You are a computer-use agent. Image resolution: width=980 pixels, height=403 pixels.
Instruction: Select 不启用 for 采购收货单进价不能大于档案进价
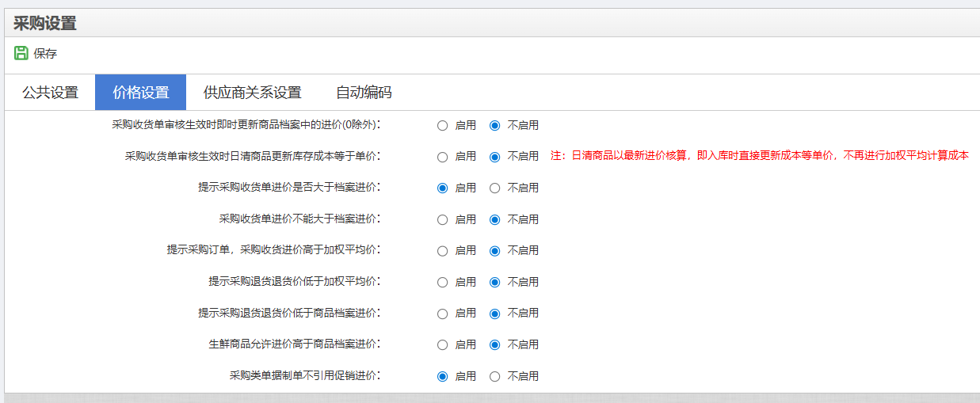tap(495, 219)
